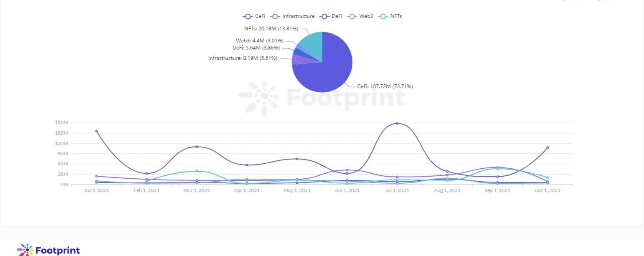Image resolution: width=644 pixels, height=256 pixels.
Task: Click the Footprint logo icon at bottom left
Action: (x=25, y=250)
